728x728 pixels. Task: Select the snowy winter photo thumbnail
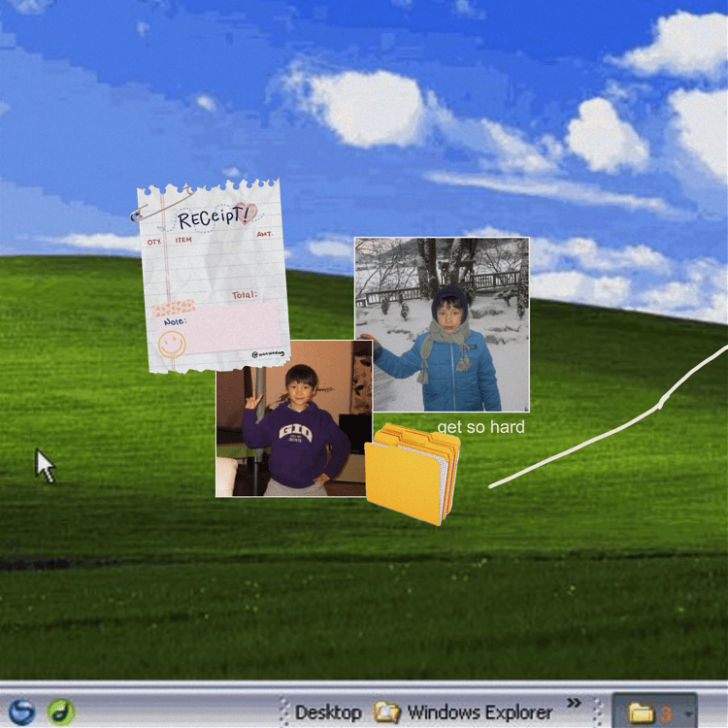(x=442, y=324)
